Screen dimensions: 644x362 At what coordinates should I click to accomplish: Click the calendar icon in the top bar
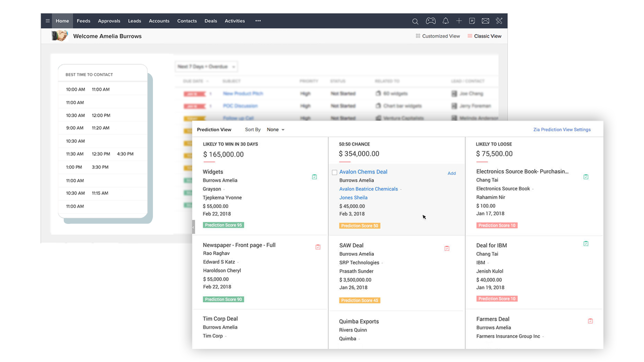[472, 21]
